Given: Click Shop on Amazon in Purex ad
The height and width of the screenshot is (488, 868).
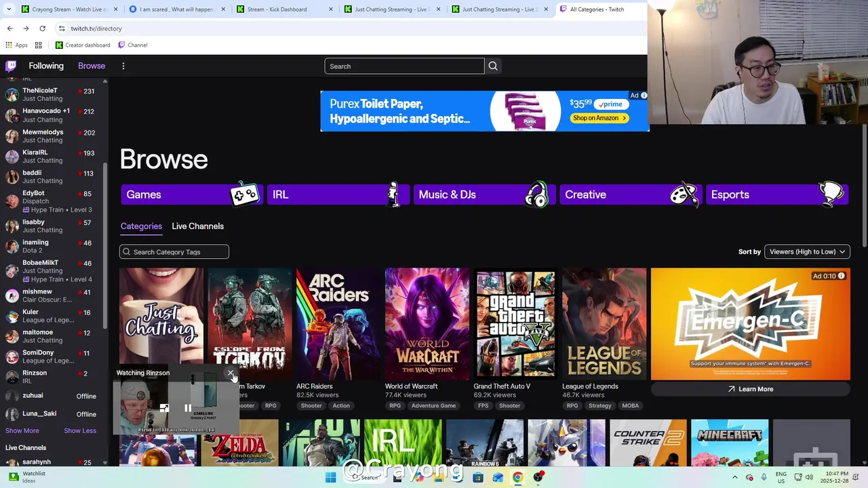Looking at the screenshot, I should tap(599, 118).
